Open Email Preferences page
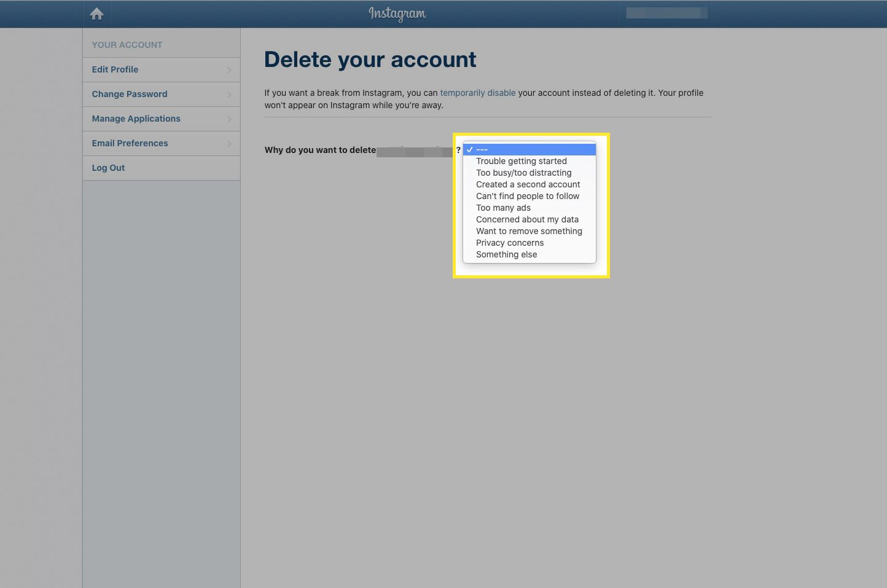The height and width of the screenshot is (588, 887). point(161,143)
